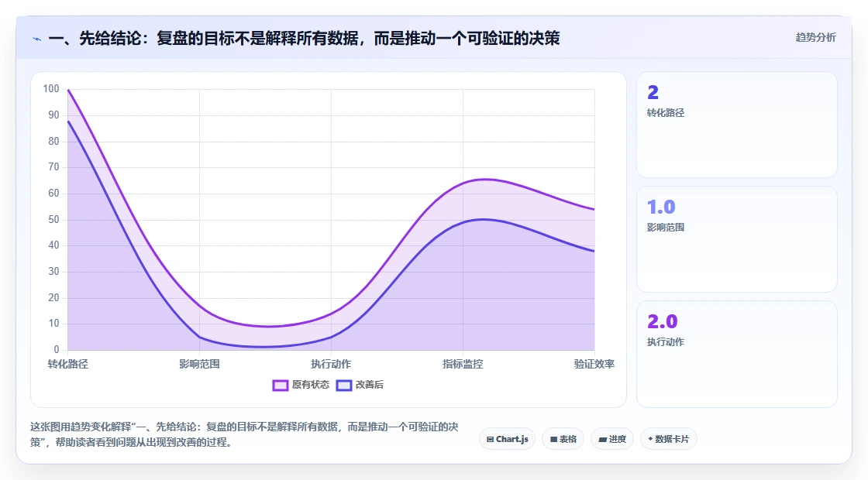Click the chart description paragraph below
The width and height of the screenshot is (868, 480).
coord(244,434)
